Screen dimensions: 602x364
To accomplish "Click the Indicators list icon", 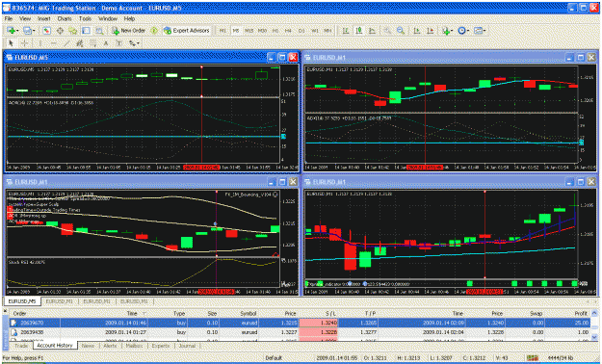I will click(445, 31).
